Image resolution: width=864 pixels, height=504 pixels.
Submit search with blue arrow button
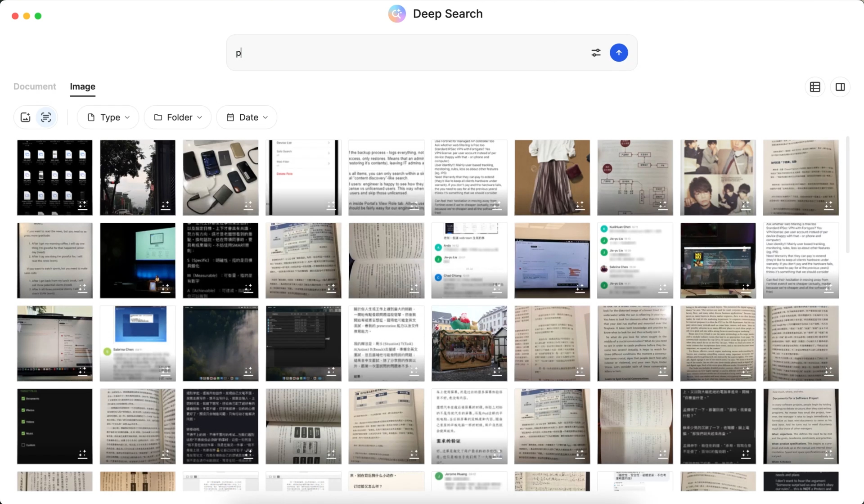click(x=619, y=53)
